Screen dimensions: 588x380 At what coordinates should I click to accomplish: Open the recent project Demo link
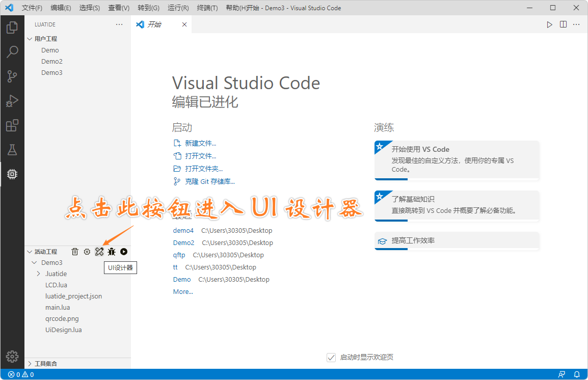pos(182,280)
